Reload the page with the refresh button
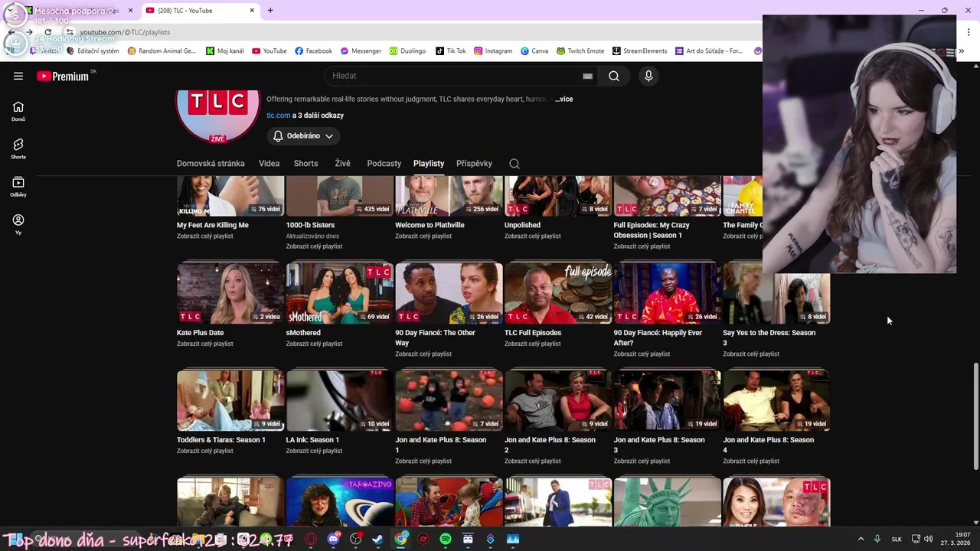 (x=47, y=32)
